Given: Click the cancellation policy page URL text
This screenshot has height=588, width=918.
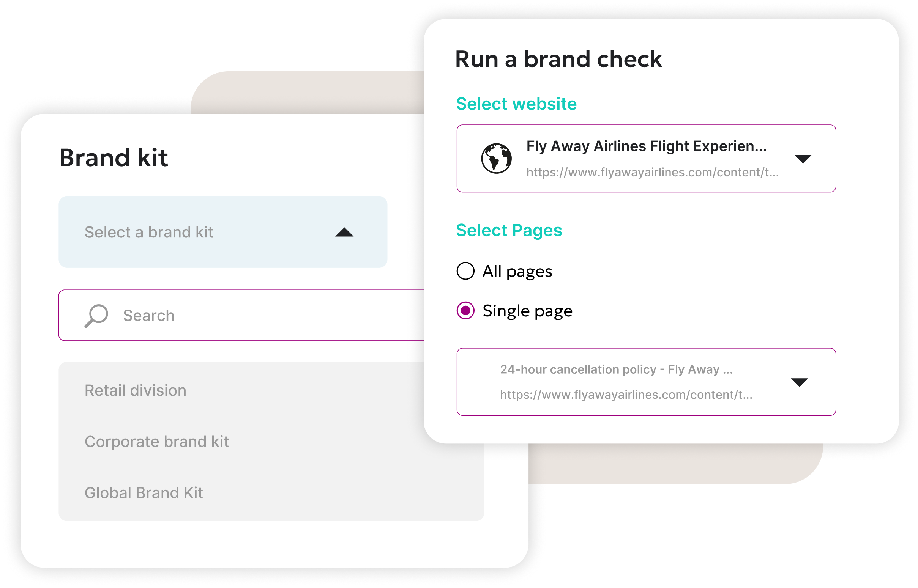Looking at the screenshot, I should click(x=626, y=395).
